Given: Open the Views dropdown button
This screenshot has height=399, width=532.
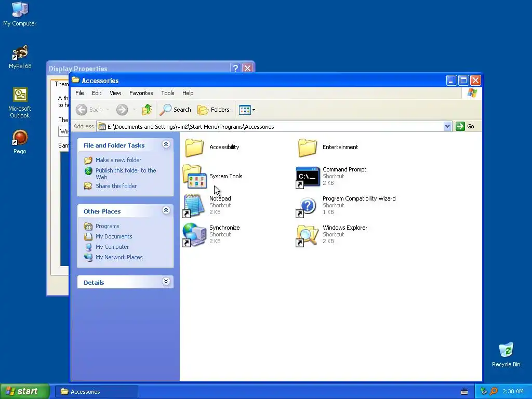Looking at the screenshot, I should tap(247, 110).
